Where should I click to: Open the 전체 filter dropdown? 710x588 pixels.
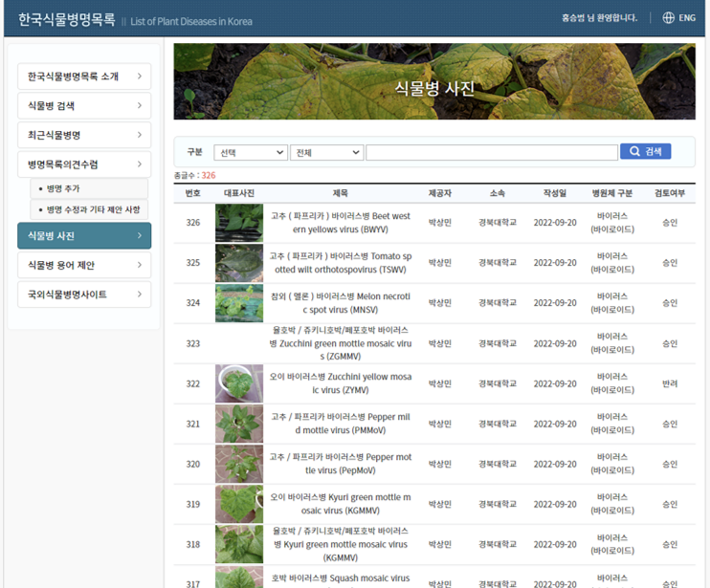(x=327, y=152)
